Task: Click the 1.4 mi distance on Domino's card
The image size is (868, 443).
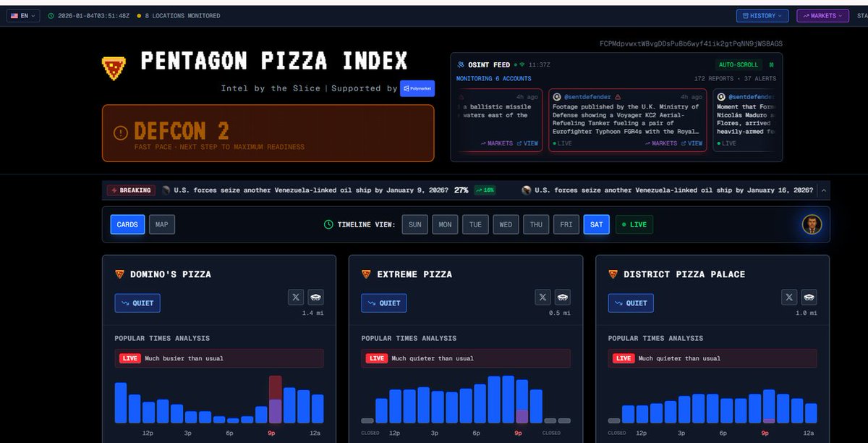Action: tap(313, 313)
